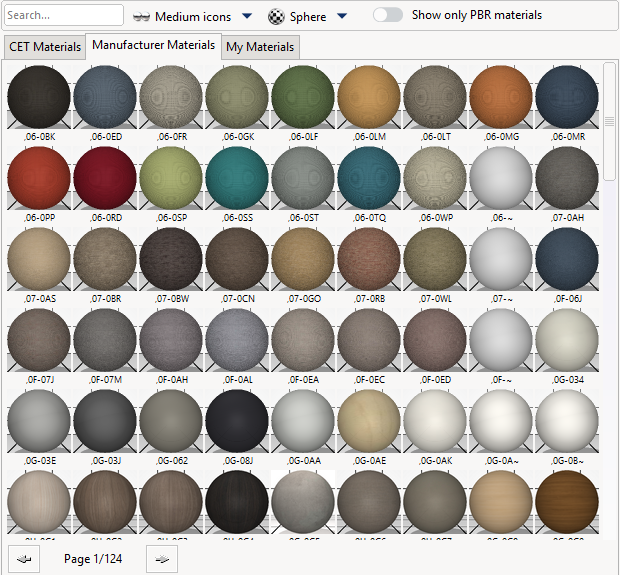
Task: Select the ,07-0CN brown material
Action: pyautogui.click(x=237, y=259)
